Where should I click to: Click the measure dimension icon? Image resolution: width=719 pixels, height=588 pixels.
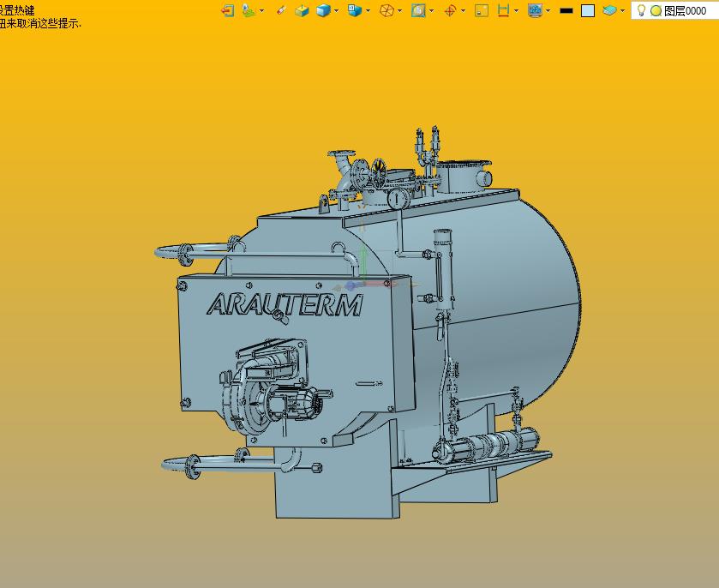[504, 10]
